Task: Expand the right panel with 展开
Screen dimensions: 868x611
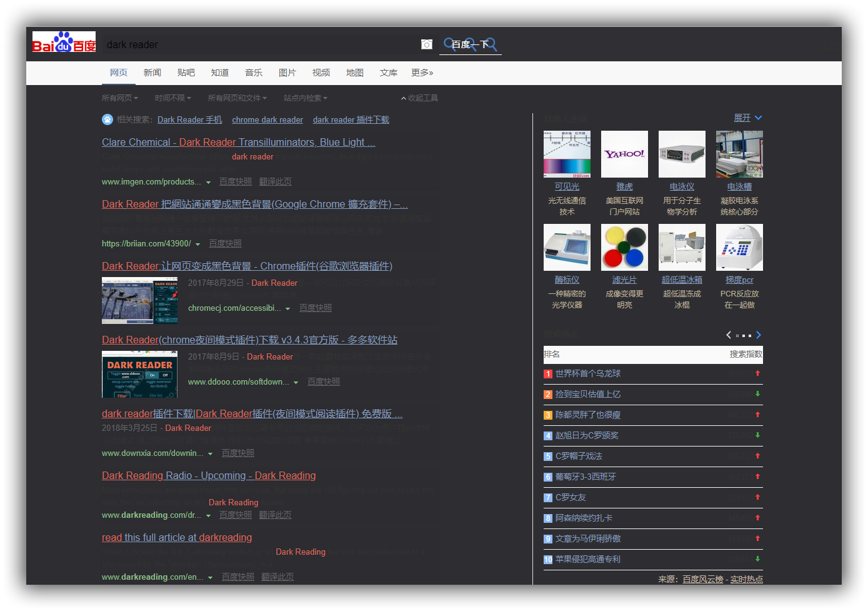Action: (x=748, y=118)
